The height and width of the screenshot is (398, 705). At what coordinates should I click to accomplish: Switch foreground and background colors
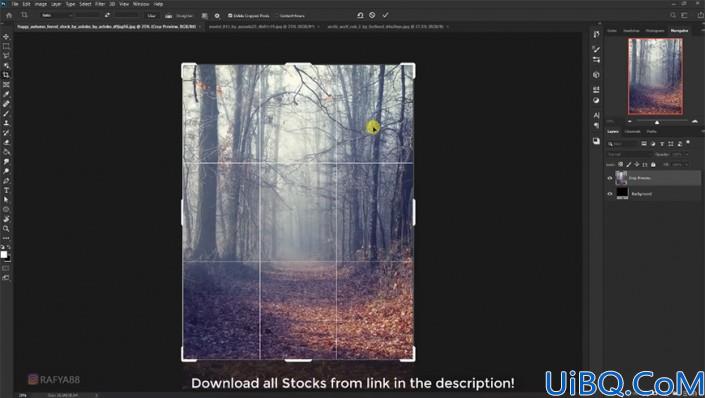(x=9, y=247)
